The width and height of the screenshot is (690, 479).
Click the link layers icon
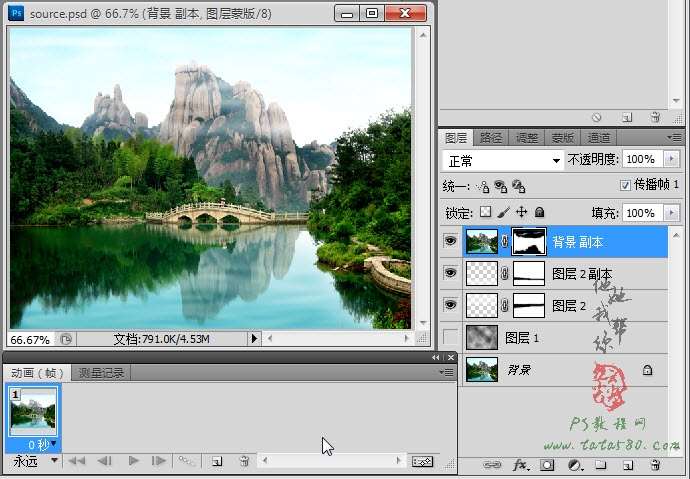tap(492, 465)
